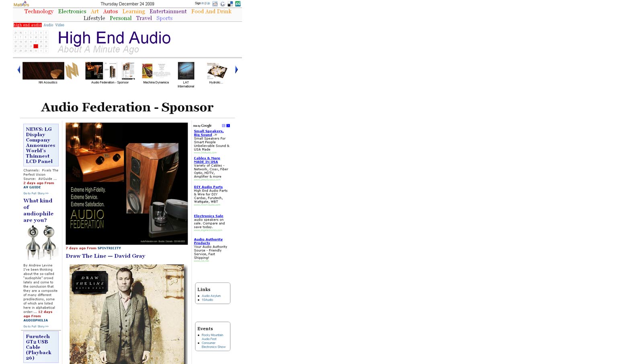Share the page on Reddit
This screenshot has height=364, width=643.
click(215, 4)
